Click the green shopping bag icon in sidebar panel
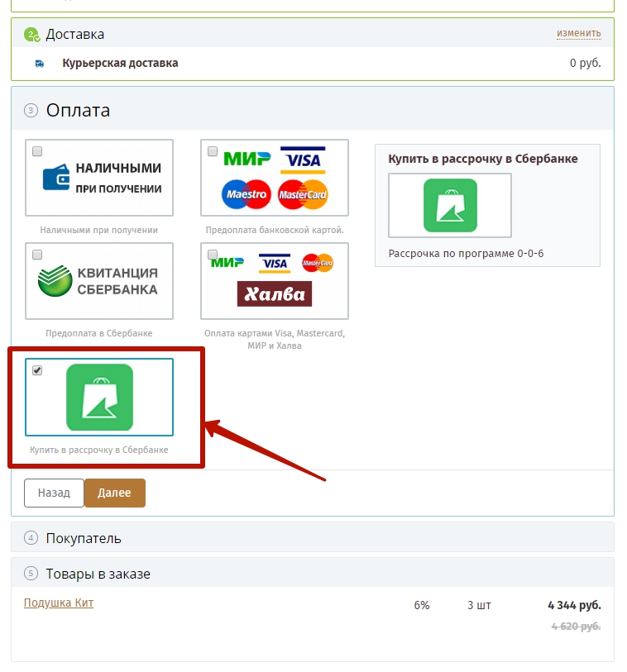The image size is (627, 672). (450, 205)
